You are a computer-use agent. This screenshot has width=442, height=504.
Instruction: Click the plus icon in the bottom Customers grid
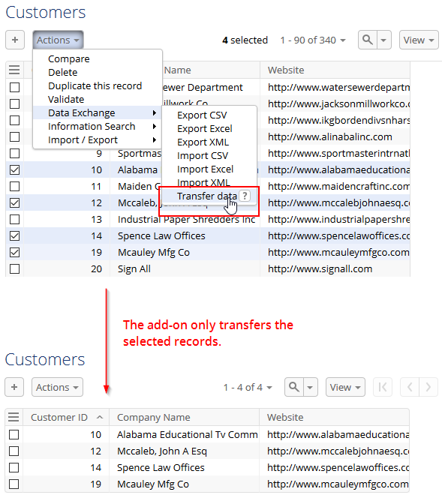coord(14,387)
